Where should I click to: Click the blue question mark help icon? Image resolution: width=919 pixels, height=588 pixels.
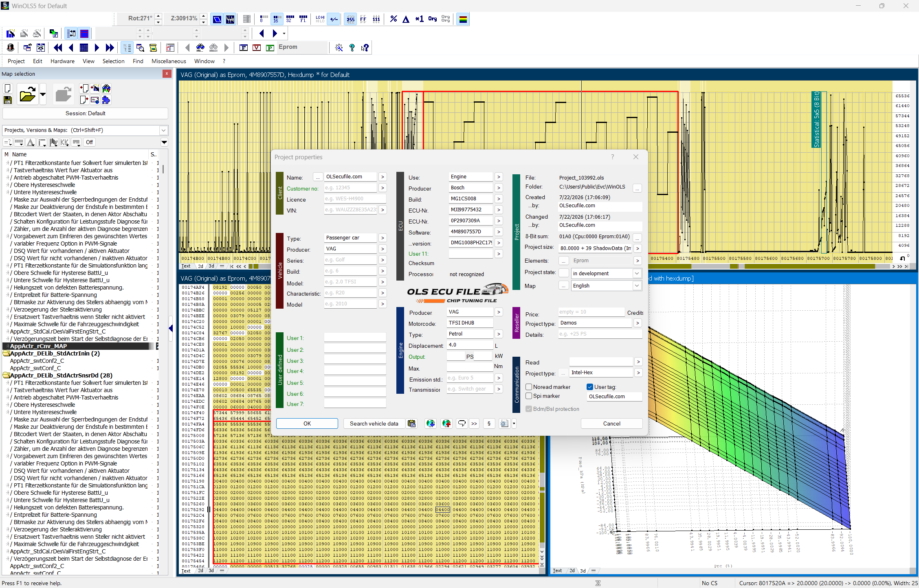coord(352,48)
